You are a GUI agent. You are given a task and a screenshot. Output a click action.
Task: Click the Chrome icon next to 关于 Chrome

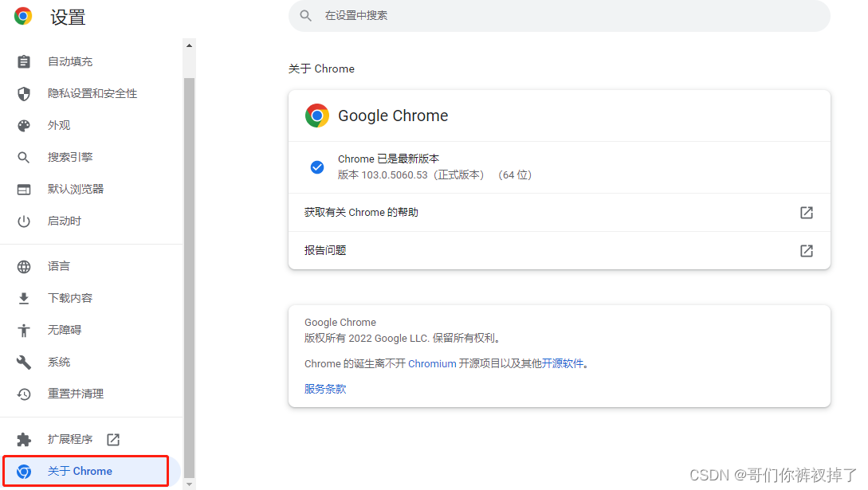point(24,471)
